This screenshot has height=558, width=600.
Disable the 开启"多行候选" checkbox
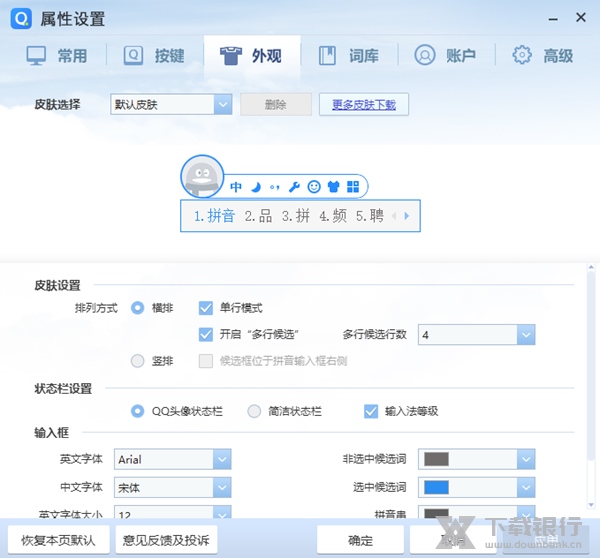tap(207, 334)
